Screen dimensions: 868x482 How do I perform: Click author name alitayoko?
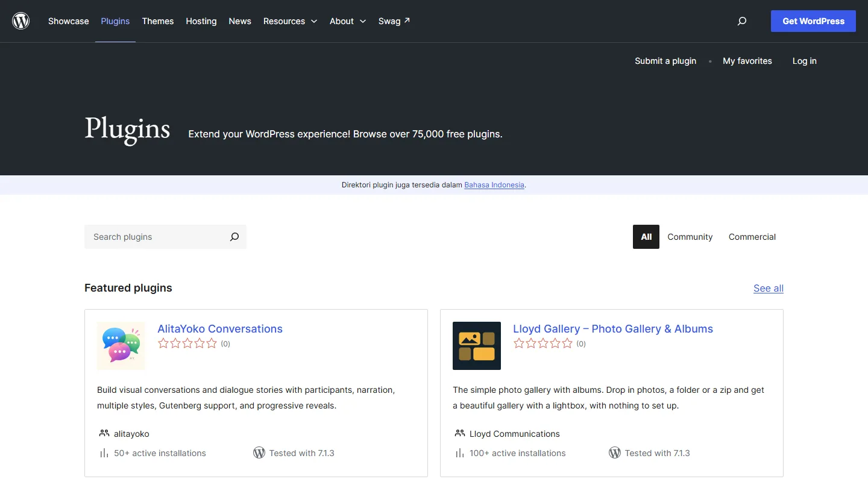(x=131, y=434)
